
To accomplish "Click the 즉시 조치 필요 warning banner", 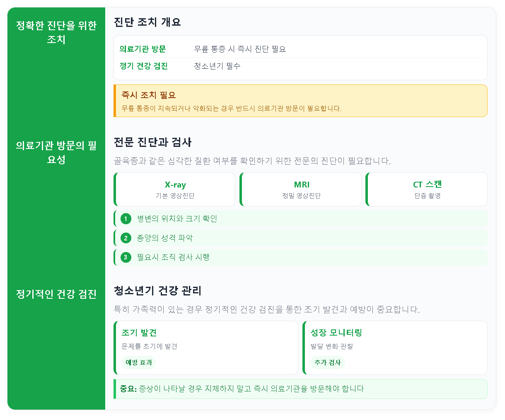I will point(300,101).
